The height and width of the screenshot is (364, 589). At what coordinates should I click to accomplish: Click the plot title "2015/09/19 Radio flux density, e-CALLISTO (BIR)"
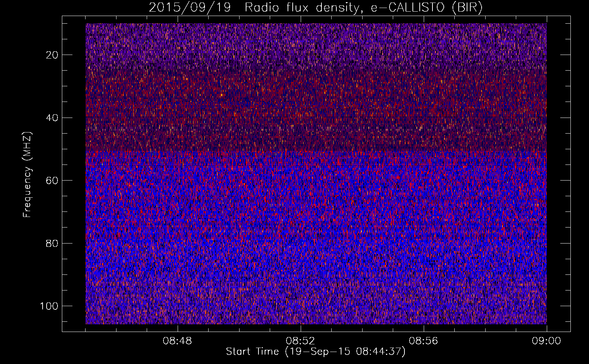316,8
